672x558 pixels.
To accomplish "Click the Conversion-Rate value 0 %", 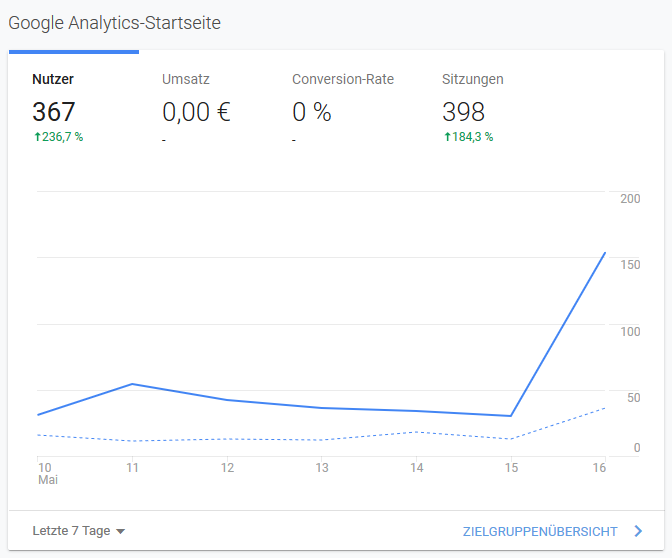I will click(x=312, y=112).
